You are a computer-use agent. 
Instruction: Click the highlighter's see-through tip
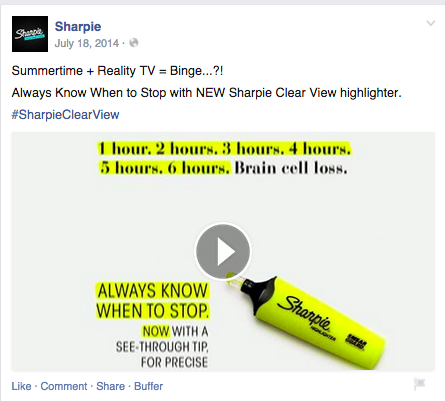point(234,280)
